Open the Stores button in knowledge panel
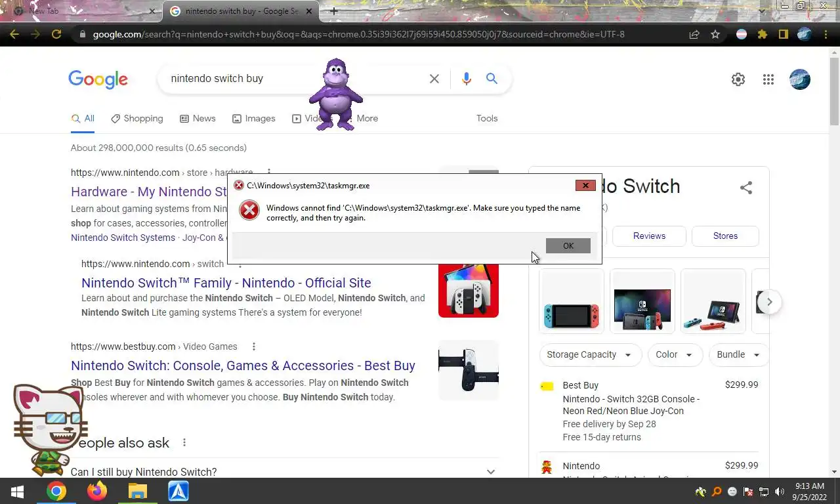Viewport: 840px width, 504px height. [725, 236]
